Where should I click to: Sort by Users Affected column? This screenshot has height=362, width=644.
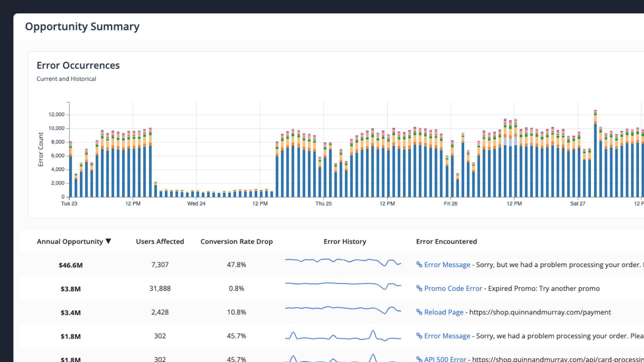point(160,241)
